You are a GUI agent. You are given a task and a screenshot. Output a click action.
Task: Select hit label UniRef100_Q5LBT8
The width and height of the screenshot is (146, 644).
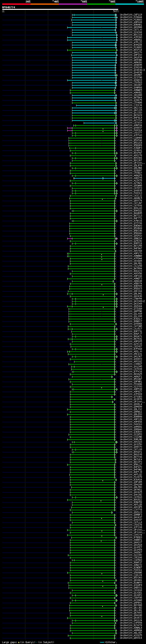click(131, 165)
